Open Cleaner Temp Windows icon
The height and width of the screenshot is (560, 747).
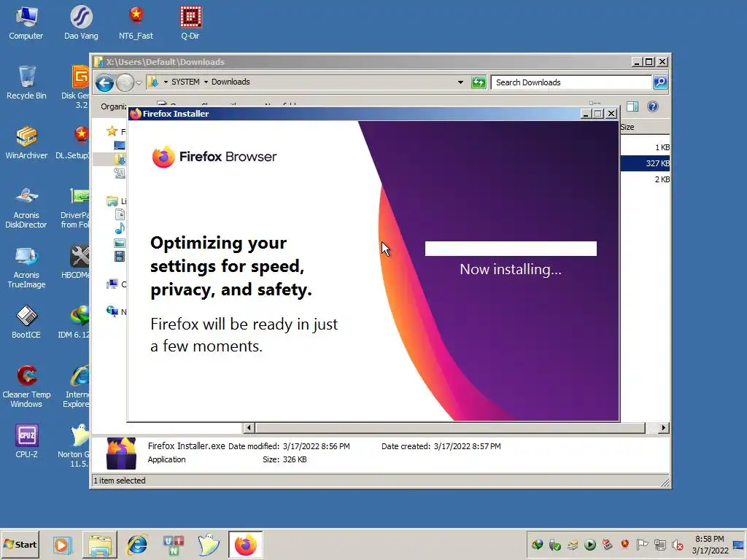[26, 386]
